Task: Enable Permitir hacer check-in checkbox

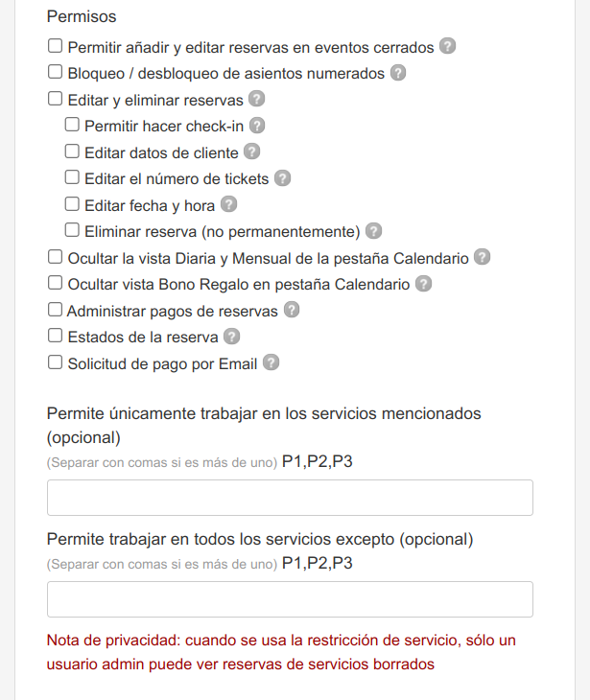Action: (72, 125)
